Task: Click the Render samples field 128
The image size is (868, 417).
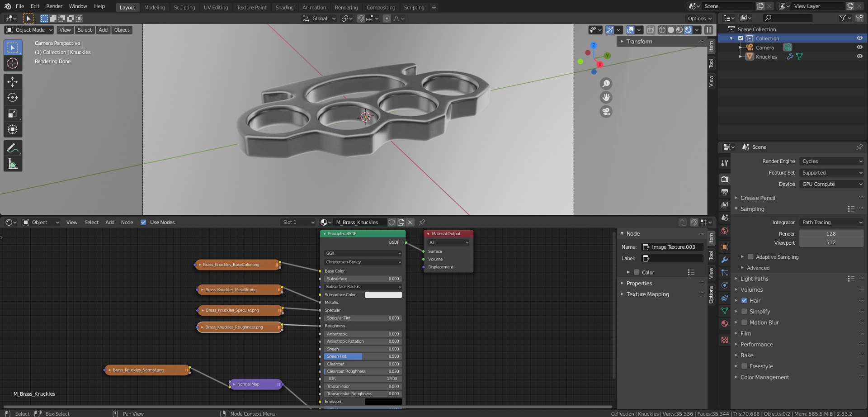Action: point(831,234)
